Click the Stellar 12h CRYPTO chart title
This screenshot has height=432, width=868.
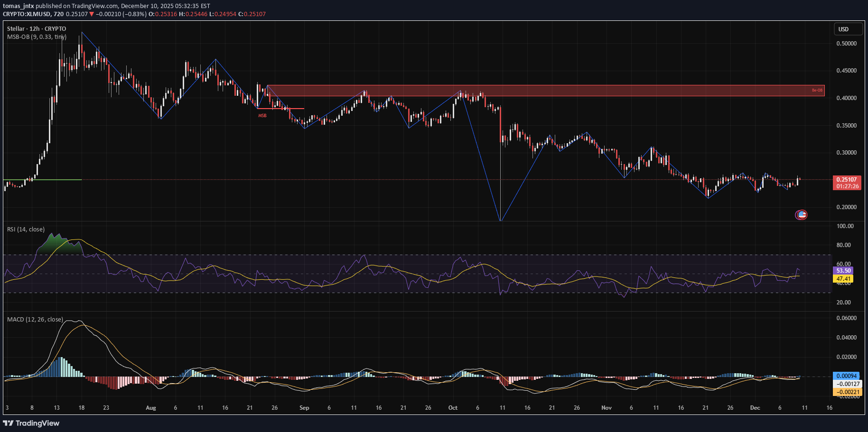pos(37,29)
